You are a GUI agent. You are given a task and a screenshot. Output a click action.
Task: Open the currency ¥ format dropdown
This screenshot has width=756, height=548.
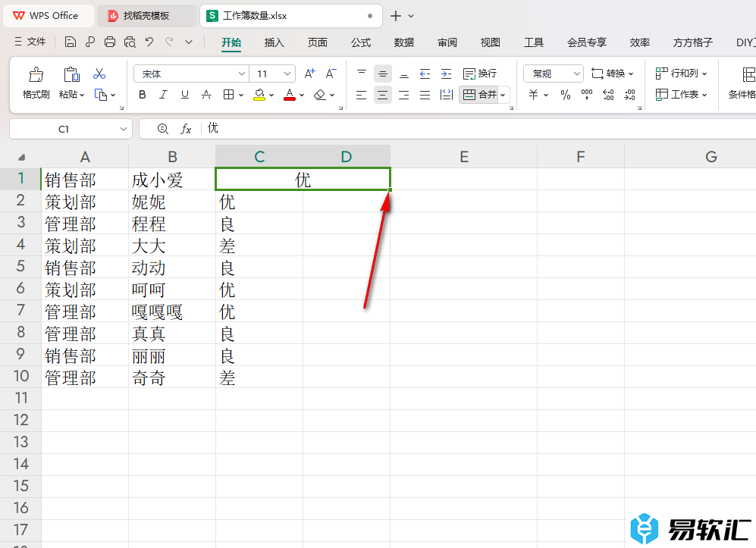pyautogui.click(x=546, y=95)
